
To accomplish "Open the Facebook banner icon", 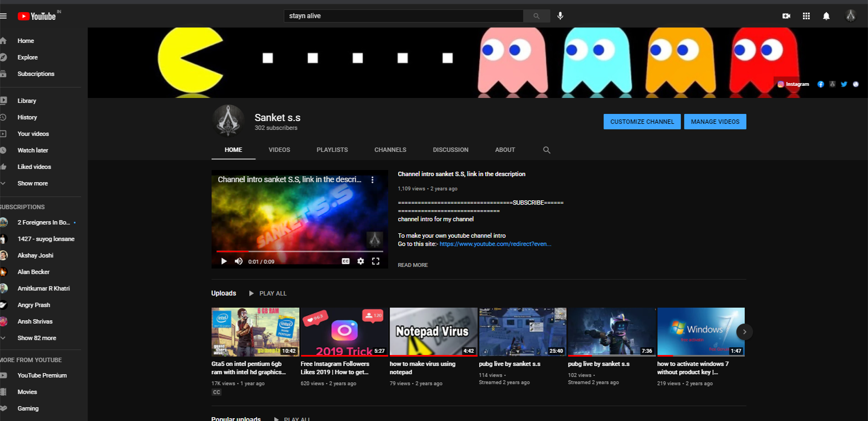I will [821, 84].
